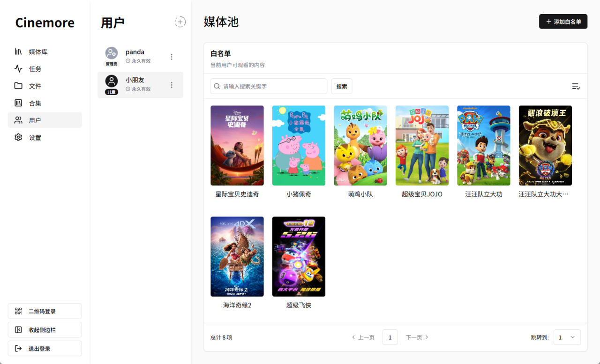This screenshot has width=600, height=364.
Task: Open the 萌鸡小队 poster
Action: [x=360, y=146]
